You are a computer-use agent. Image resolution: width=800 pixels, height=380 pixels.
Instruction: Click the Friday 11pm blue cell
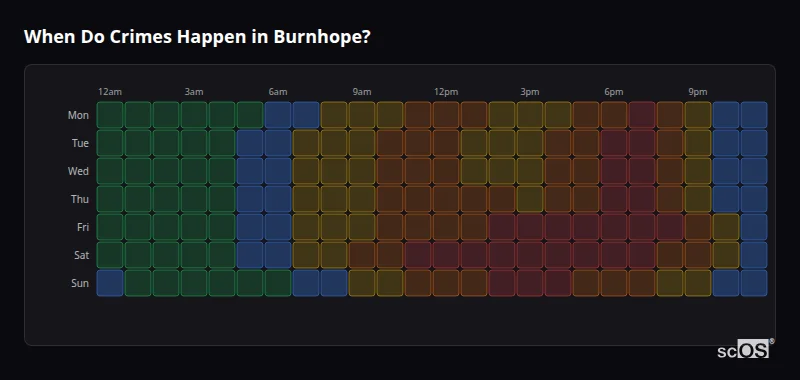tap(754, 227)
